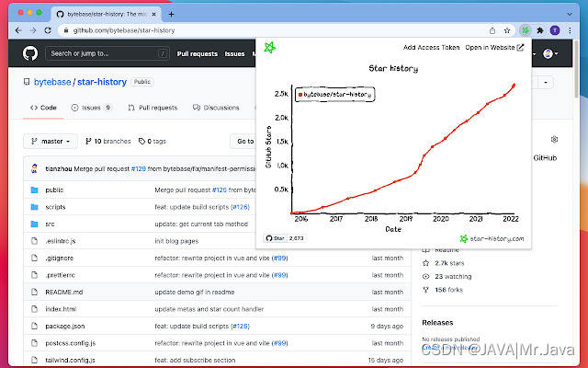
Task: Click the 23 watching link
Action: 447,276
